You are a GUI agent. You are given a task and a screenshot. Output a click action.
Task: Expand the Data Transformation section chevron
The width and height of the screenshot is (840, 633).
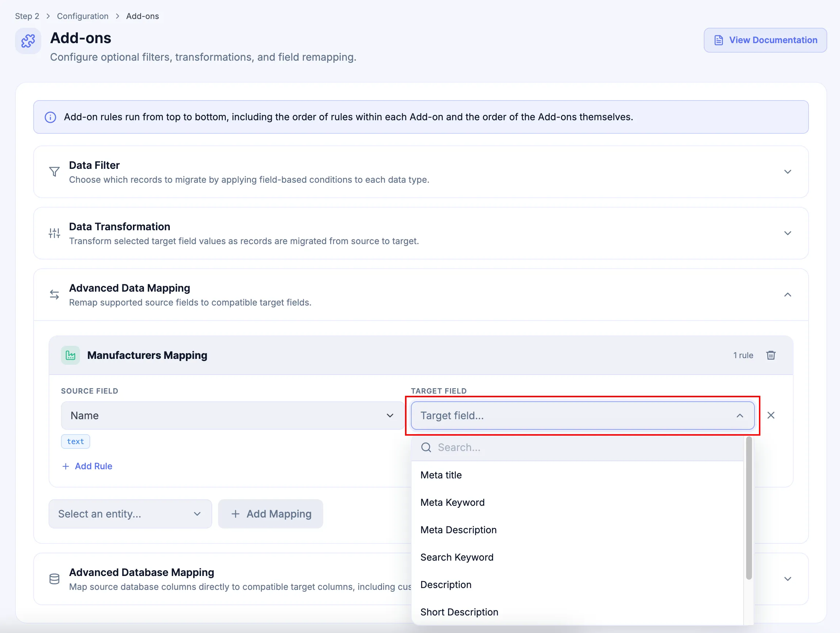coord(788,233)
